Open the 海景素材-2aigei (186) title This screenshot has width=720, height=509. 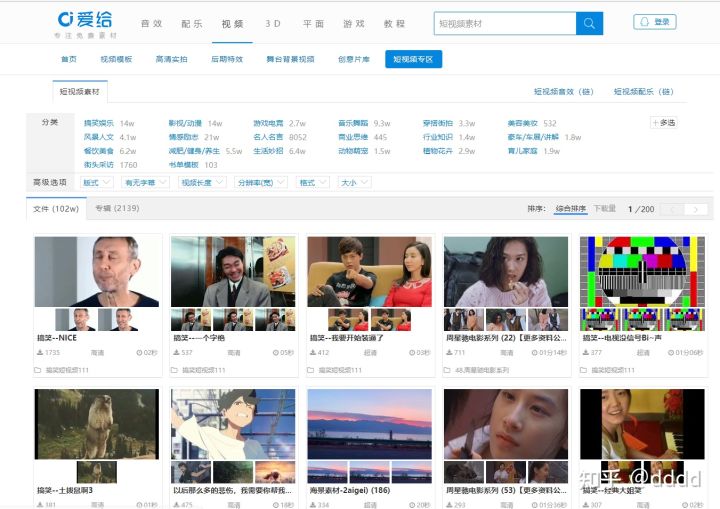[x=350, y=490]
